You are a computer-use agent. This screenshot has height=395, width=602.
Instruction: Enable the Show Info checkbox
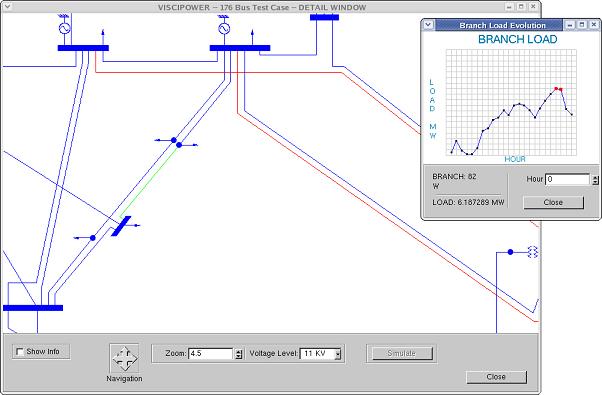(x=20, y=352)
